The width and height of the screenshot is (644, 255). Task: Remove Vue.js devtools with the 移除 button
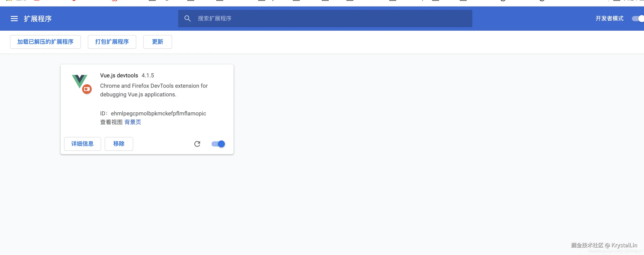click(x=119, y=144)
